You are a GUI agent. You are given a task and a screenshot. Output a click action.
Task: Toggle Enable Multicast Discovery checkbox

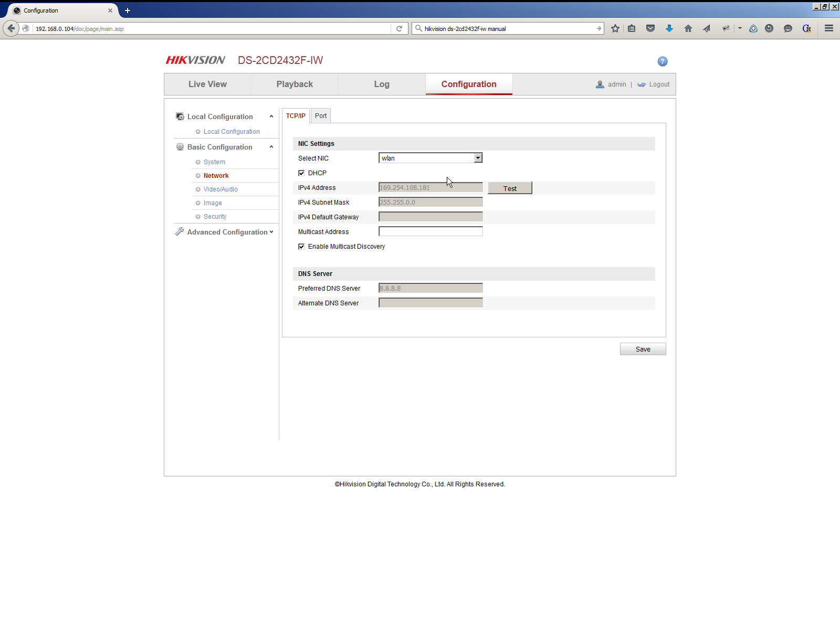(x=301, y=247)
